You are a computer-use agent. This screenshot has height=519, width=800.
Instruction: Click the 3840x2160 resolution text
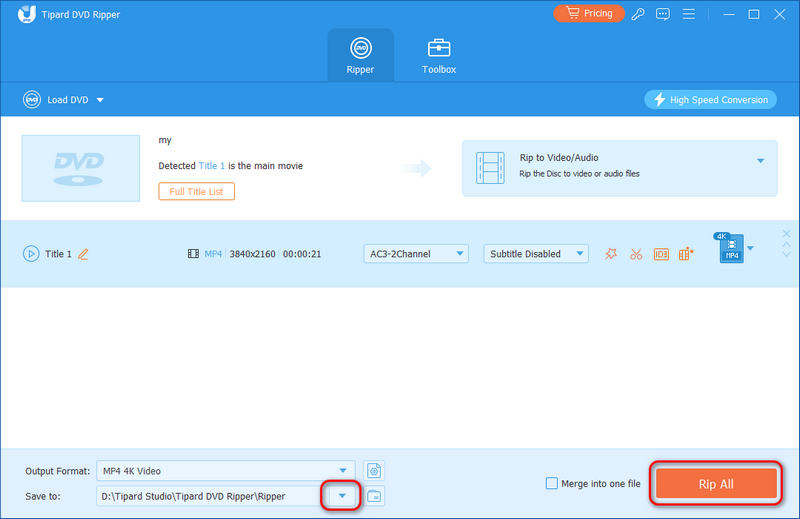pyautogui.click(x=252, y=254)
